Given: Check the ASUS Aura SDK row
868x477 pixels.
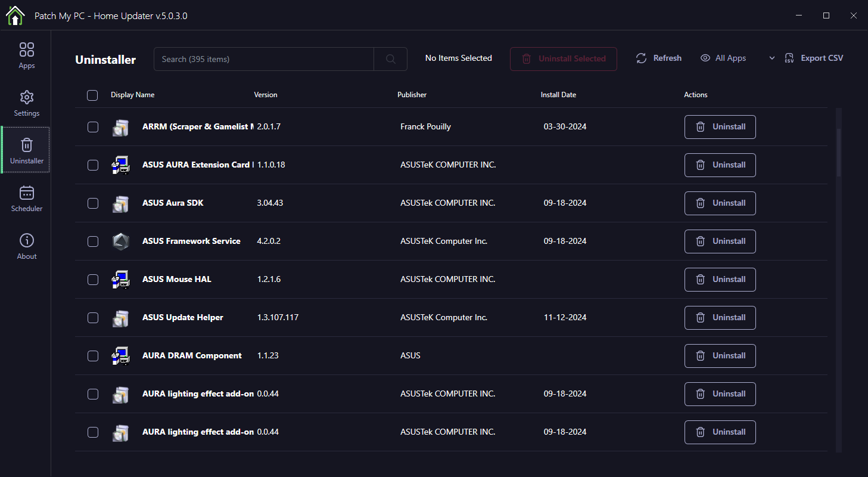Looking at the screenshot, I should point(93,203).
